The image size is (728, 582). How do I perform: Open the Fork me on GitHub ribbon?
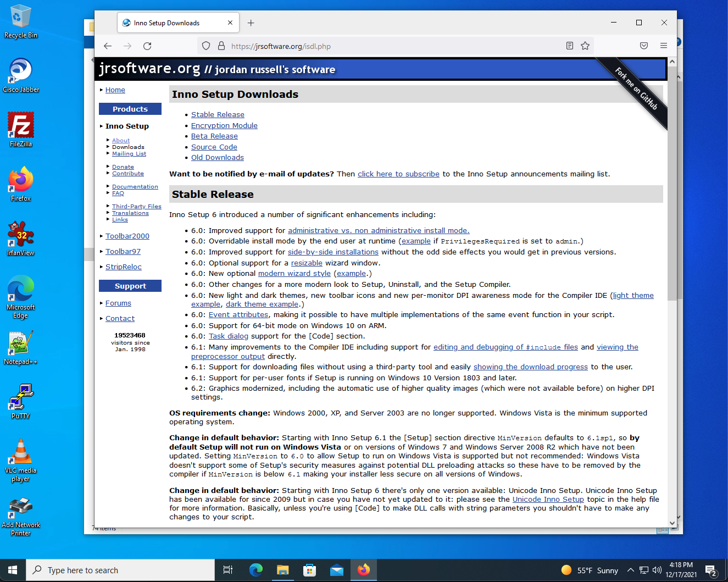point(636,88)
